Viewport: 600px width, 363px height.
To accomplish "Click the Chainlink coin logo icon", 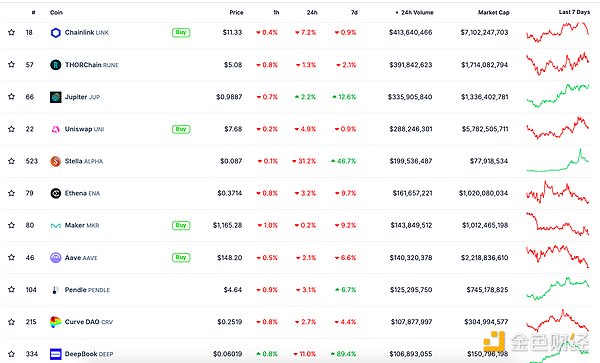I will 55,33.
